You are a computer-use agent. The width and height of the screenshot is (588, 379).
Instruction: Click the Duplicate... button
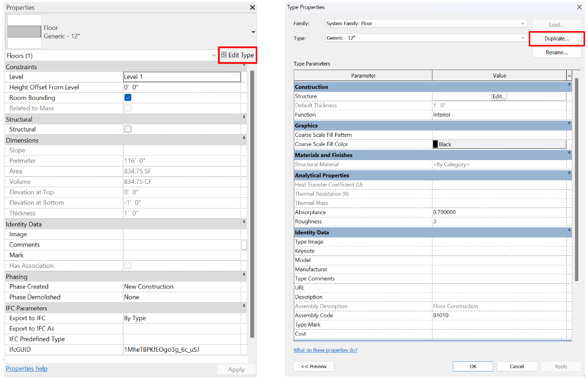pos(556,39)
